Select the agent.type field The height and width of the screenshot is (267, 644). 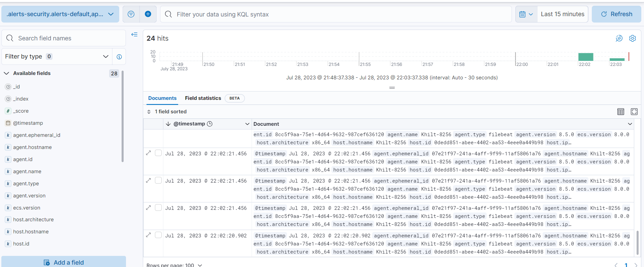[x=26, y=184]
